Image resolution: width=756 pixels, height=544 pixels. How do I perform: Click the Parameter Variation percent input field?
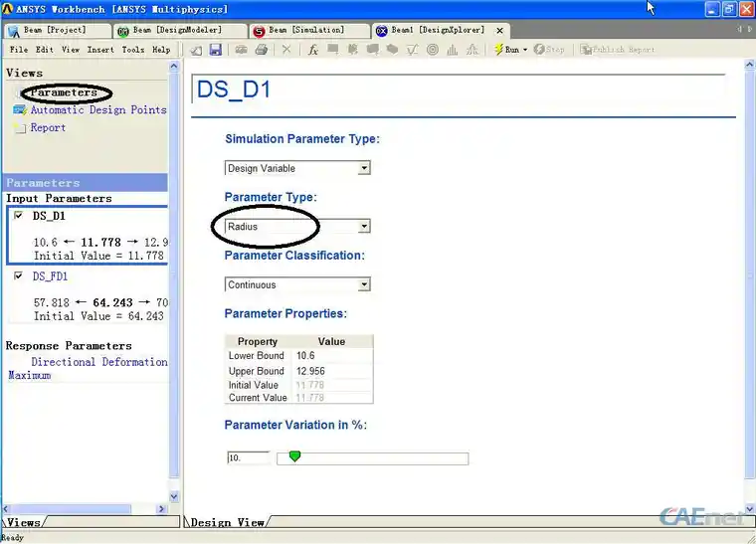tap(248, 457)
